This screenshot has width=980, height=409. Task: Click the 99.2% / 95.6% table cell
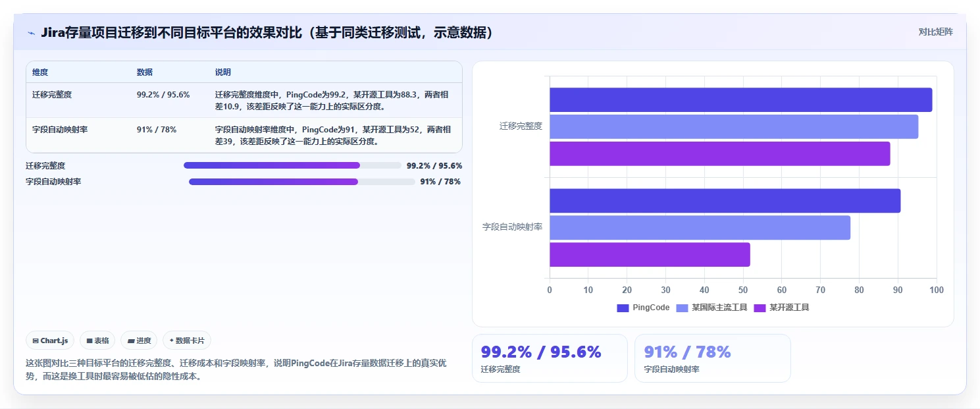tap(163, 94)
